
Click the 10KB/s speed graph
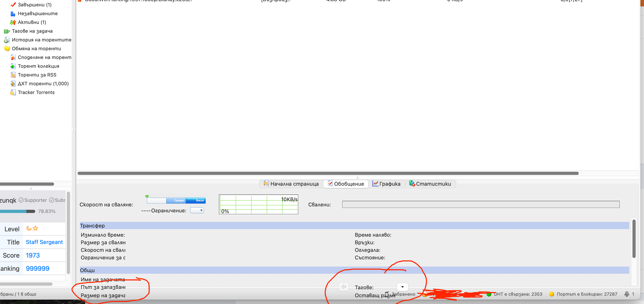point(259,204)
